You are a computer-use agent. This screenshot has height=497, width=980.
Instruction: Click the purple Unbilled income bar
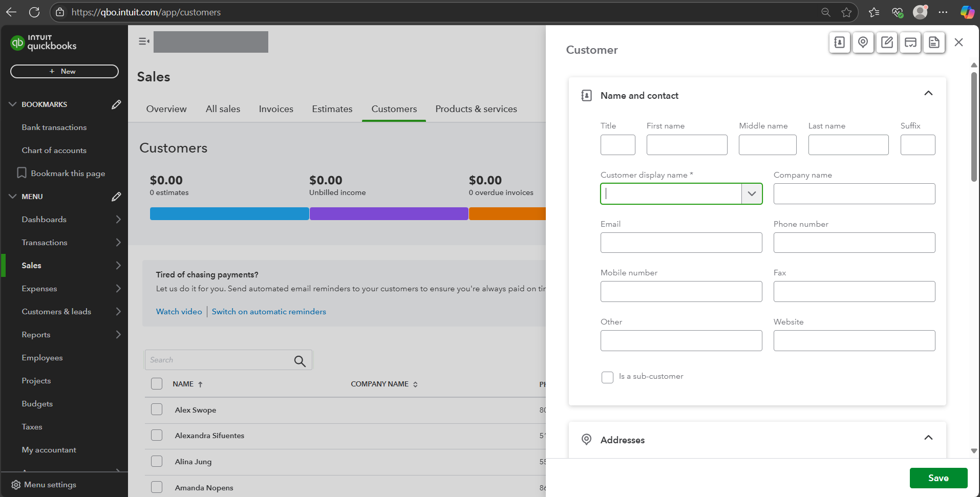click(389, 214)
